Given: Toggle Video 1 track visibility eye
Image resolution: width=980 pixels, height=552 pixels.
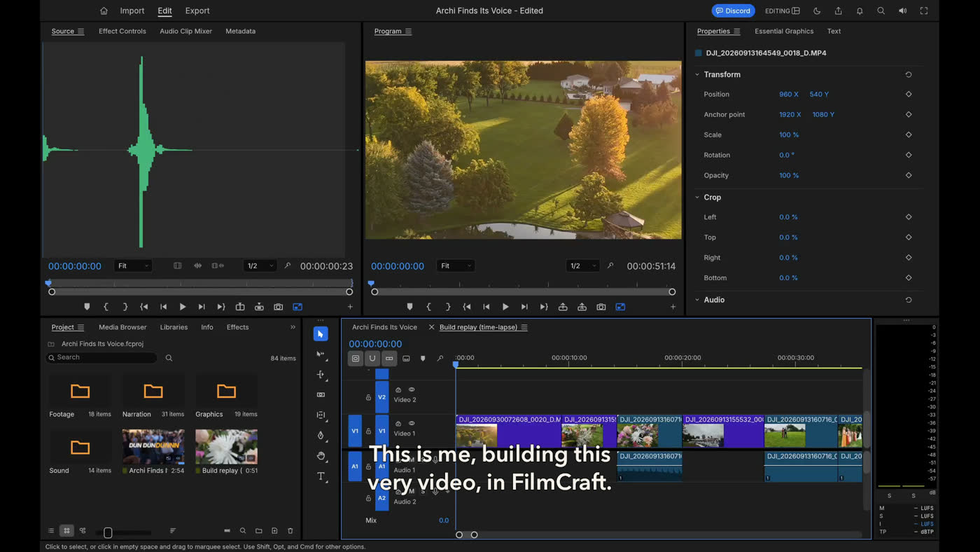Looking at the screenshot, I should click(412, 423).
